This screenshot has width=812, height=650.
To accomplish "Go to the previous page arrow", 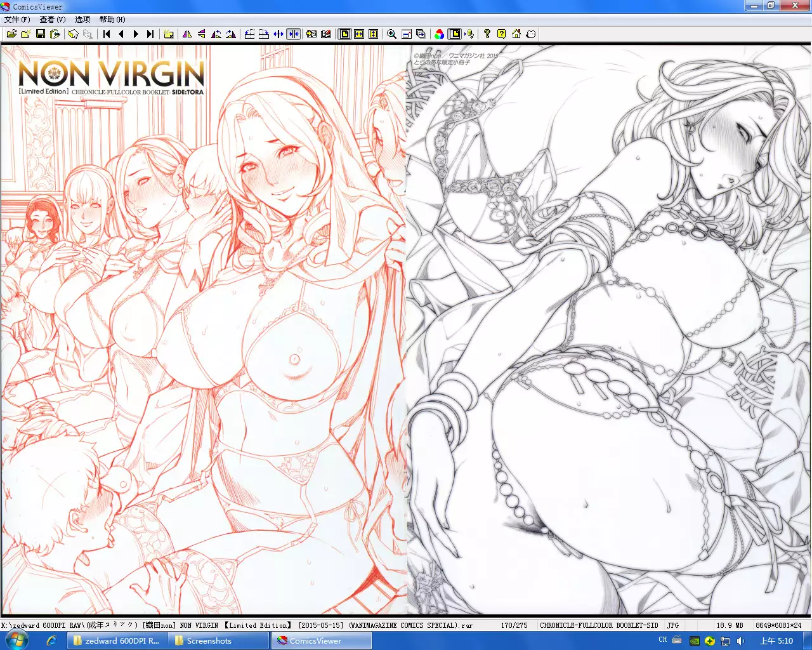I will click(x=121, y=34).
